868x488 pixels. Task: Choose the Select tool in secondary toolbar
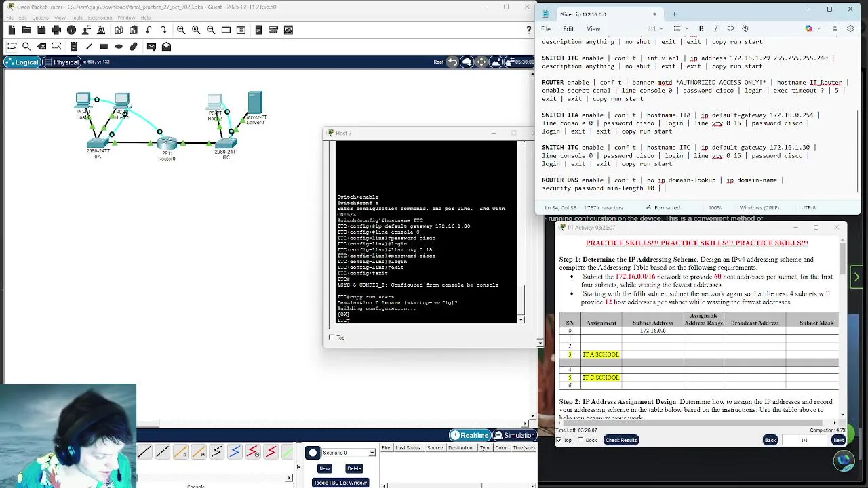(12, 47)
